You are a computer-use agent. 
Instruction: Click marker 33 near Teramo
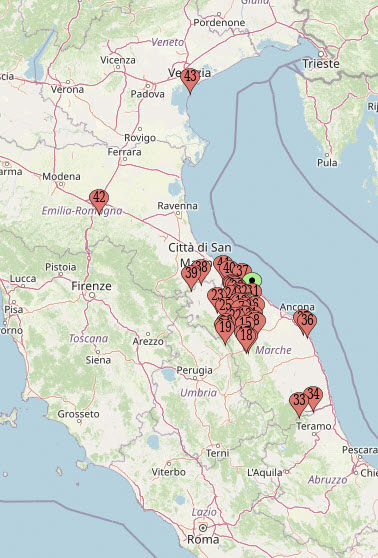click(299, 405)
